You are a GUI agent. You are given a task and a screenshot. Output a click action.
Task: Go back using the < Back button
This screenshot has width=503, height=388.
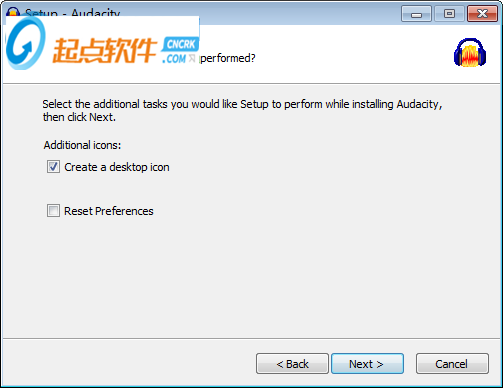coord(292,364)
